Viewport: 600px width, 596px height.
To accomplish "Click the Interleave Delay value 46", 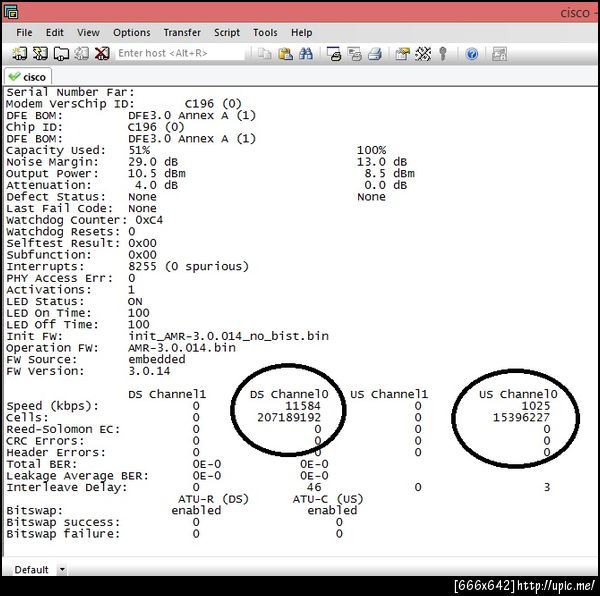I will click(x=314, y=487).
